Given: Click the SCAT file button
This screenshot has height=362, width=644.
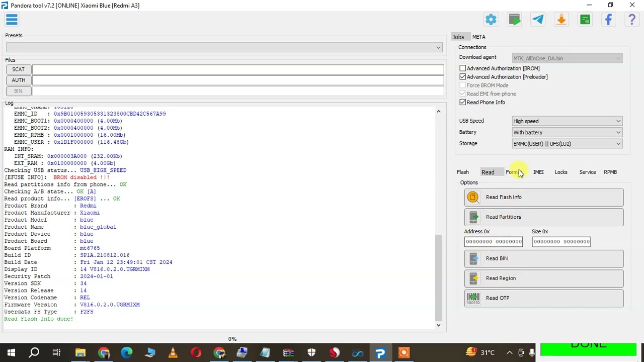Looking at the screenshot, I should [18, 69].
